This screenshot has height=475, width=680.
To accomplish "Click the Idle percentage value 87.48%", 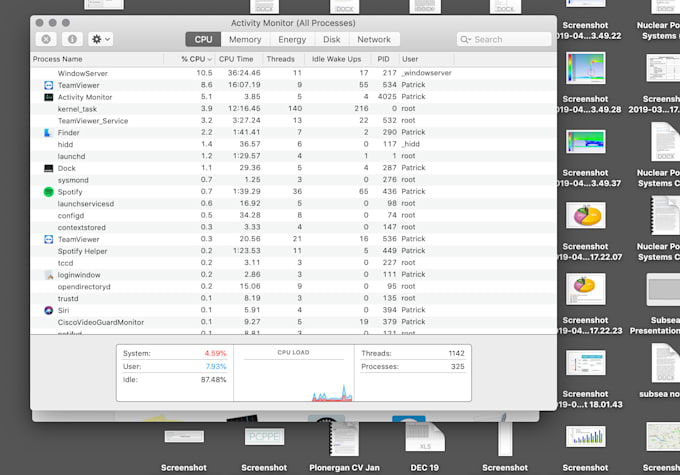I will tap(213, 380).
